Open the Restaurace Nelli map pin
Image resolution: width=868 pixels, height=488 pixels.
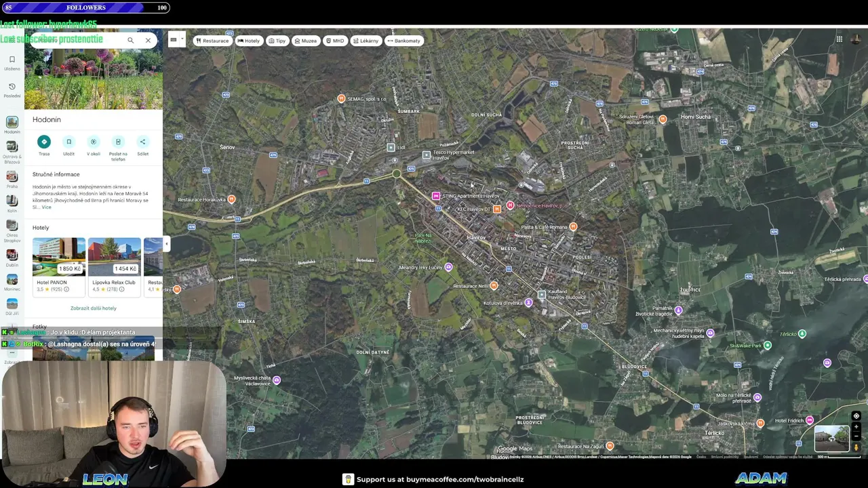click(494, 286)
